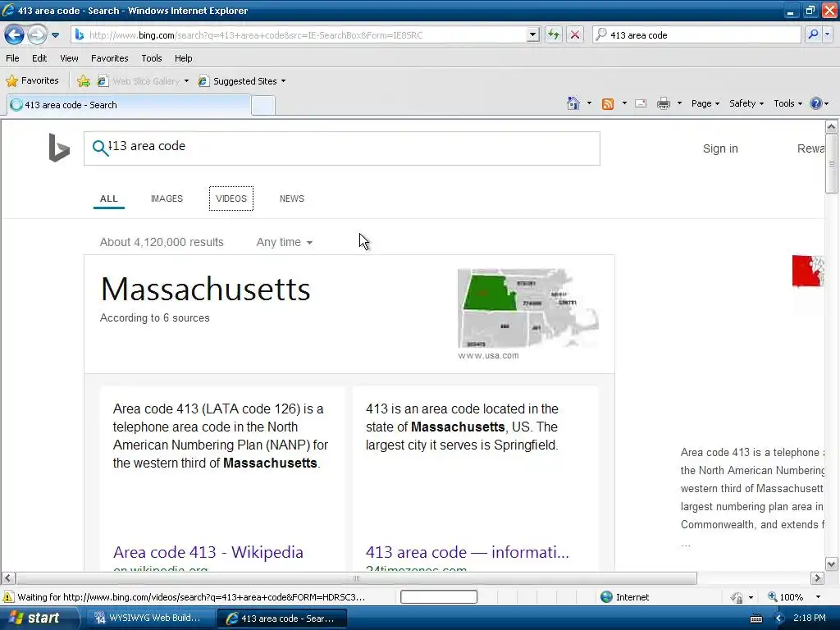Viewport: 840px width, 630px height.
Task: Click vertical scrollbar down arrow
Action: [x=832, y=564]
